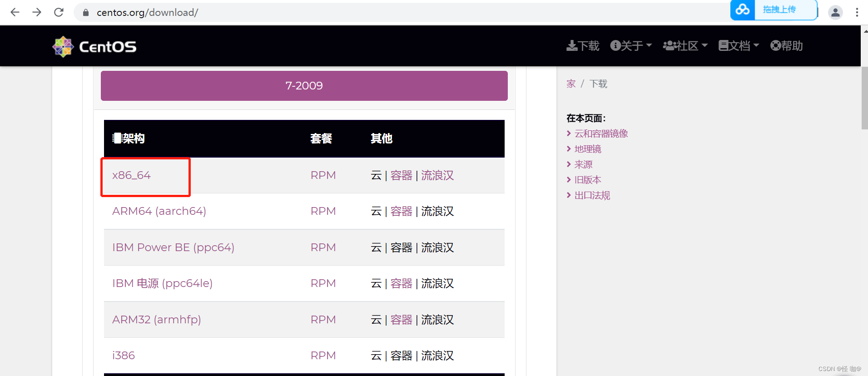868x376 pixels.
Task: Open the IBM 电源 (ppc64le) link
Action: 162,283
